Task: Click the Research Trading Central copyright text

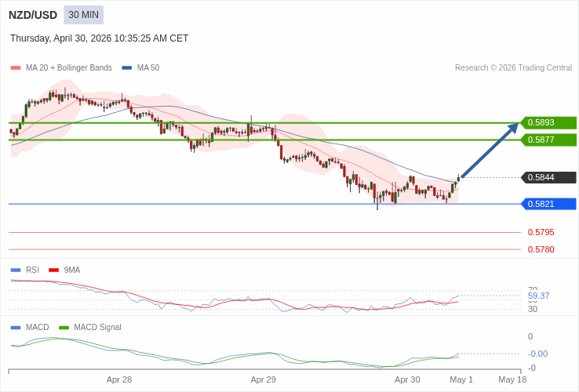Action: (513, 68)
